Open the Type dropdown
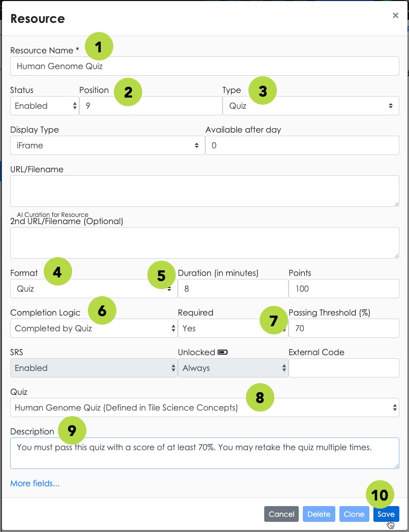This screenshot has width=409, height=532. (310, 106)
